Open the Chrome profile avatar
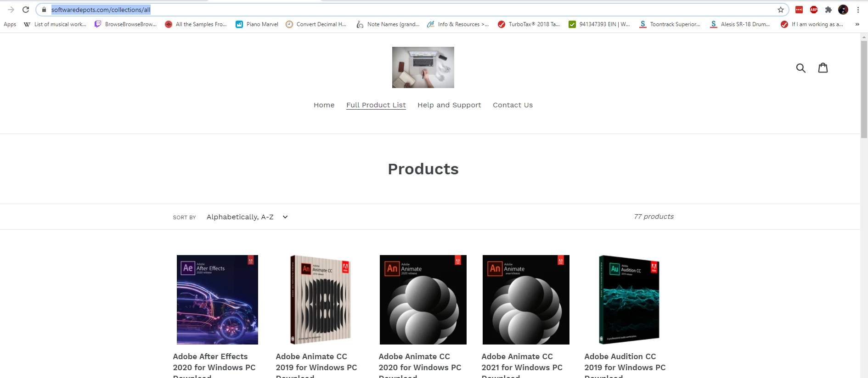 pos(843,10)
